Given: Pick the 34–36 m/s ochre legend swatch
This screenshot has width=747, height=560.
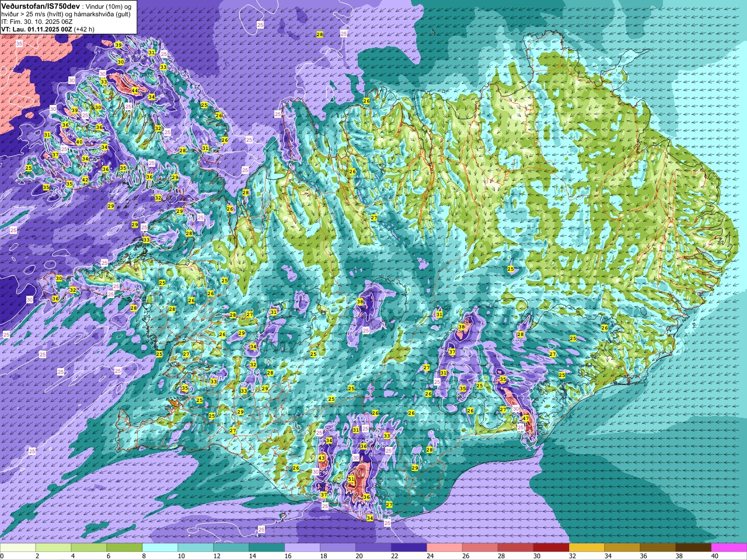Looking at the screenshot, I should (623, 548).
